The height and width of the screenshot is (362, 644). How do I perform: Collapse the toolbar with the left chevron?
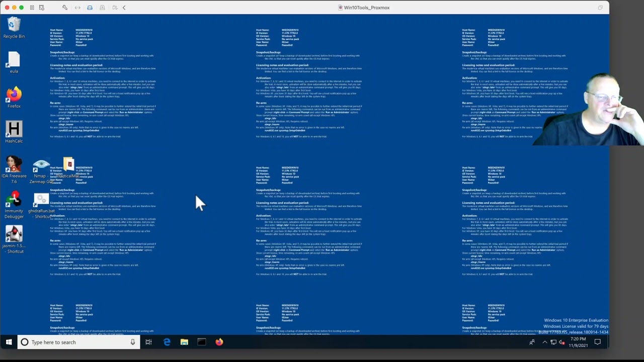click(124, 8)
